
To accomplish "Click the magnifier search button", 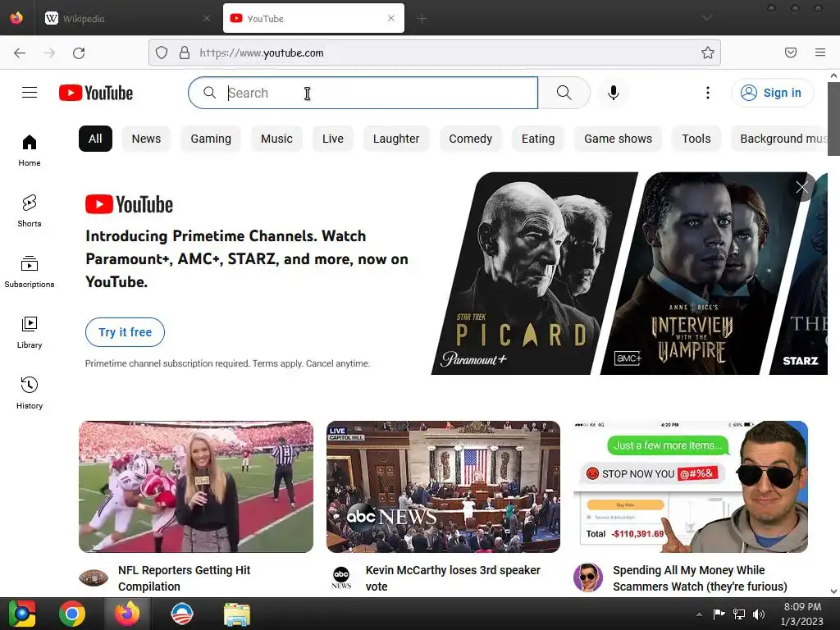I will coord(564,93).
